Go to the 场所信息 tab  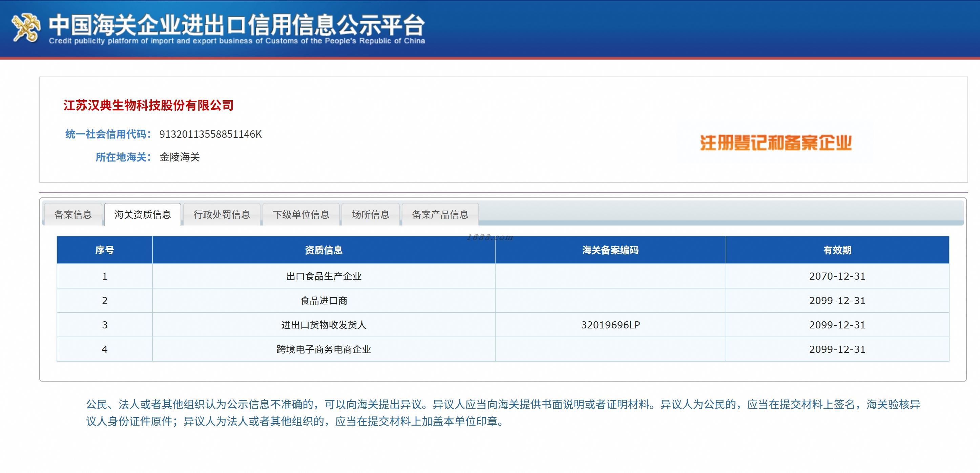(x=371, y=214)
